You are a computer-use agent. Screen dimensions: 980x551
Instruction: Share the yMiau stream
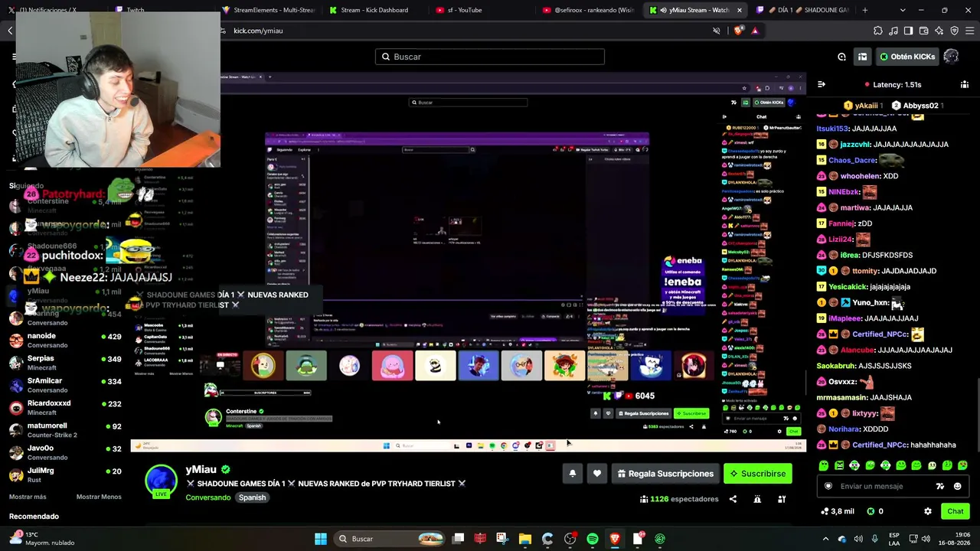(733, 499)
